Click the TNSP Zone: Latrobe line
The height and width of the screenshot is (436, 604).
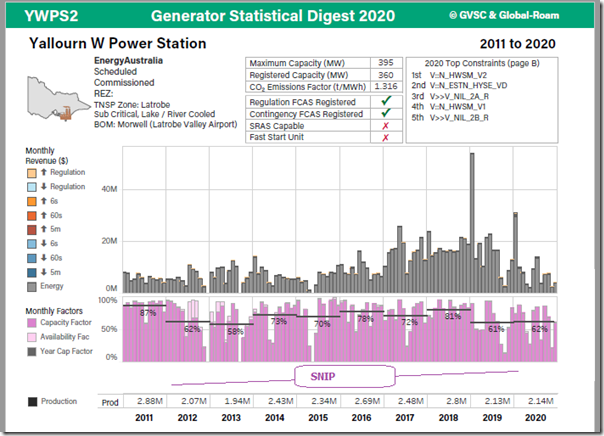(x=132, y=105)
